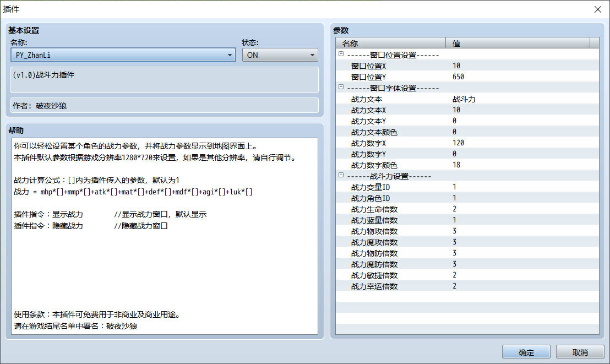Viewport: 610px width, 364px height.
Task: Select the 战力物攻倍数 parameter row
Action: click(x=467, y=231)
